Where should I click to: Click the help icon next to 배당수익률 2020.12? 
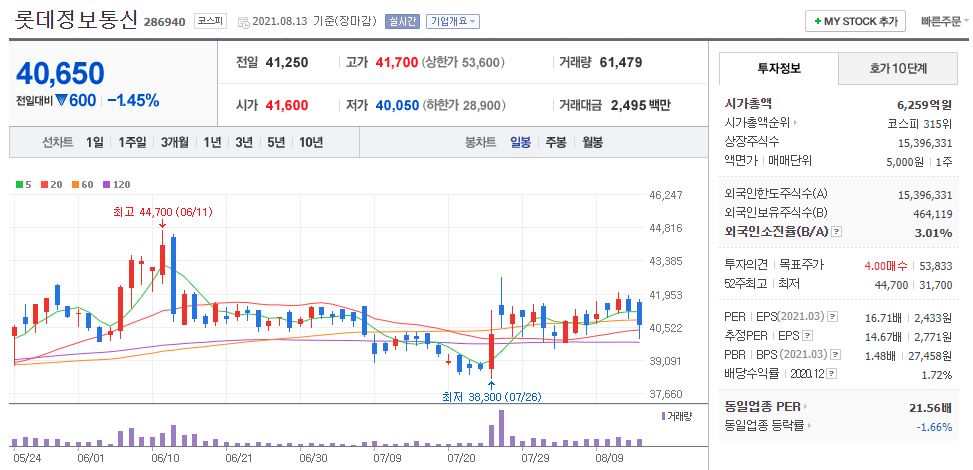pyautogui.click(x=832, y=374)
